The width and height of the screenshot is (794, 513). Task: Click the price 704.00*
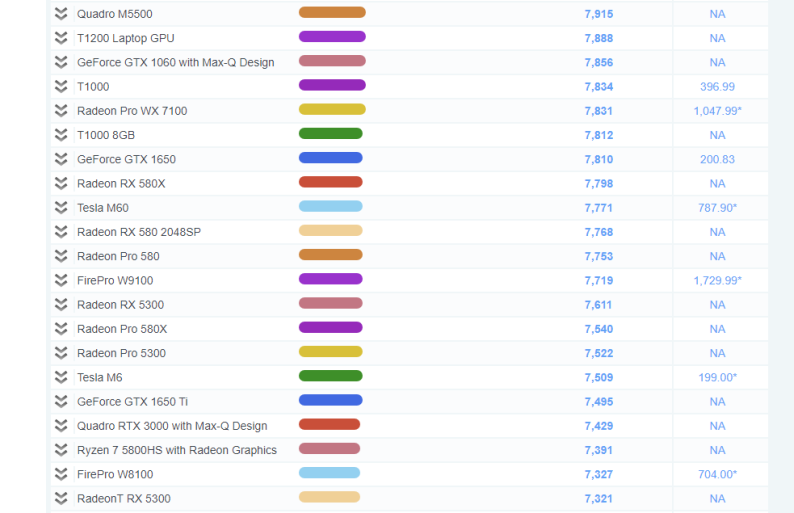[x=718, y=475]
